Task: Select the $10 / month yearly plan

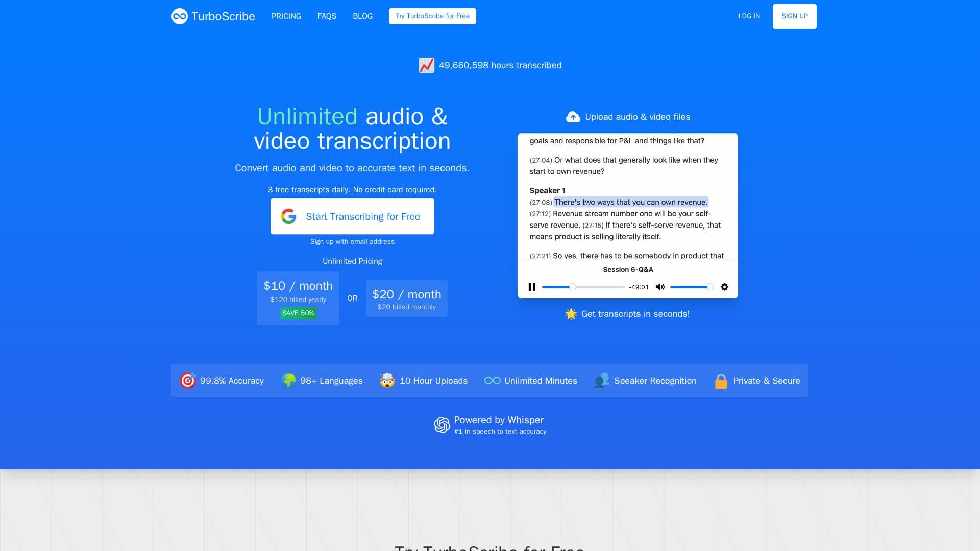Action: 298,298
